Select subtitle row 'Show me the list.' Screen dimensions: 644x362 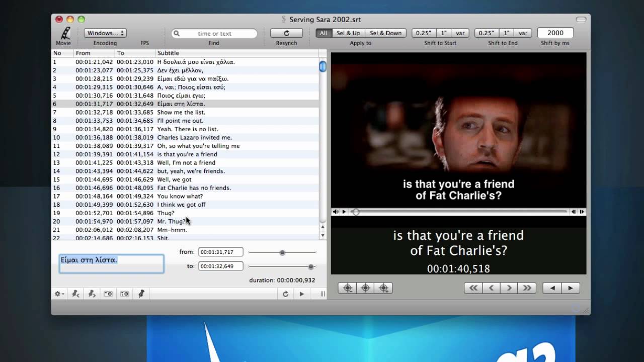point(185,112)
